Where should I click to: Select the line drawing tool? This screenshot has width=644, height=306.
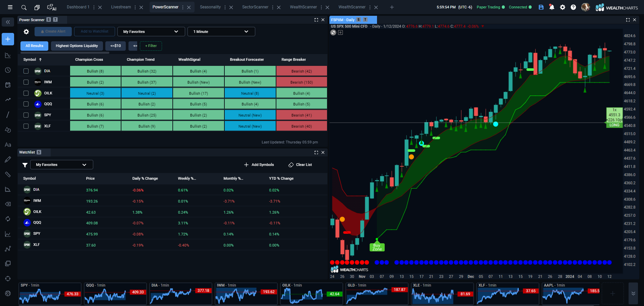[8, 115]
